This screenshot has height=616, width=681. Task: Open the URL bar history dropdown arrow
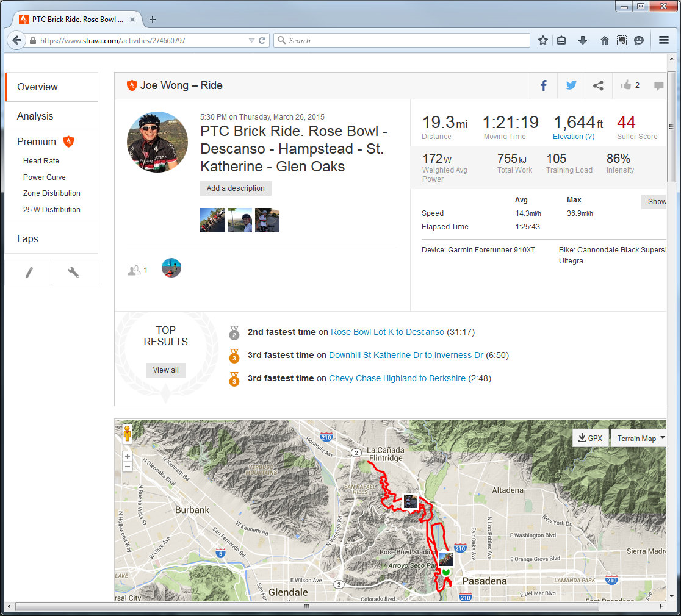click(251, 40)
